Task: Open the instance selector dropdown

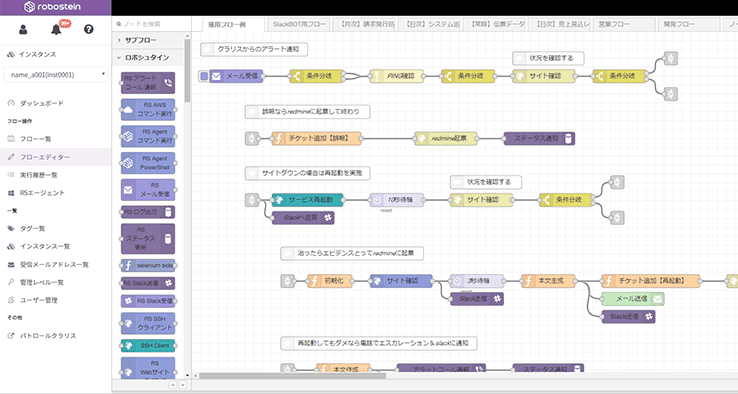Action: 56,74
